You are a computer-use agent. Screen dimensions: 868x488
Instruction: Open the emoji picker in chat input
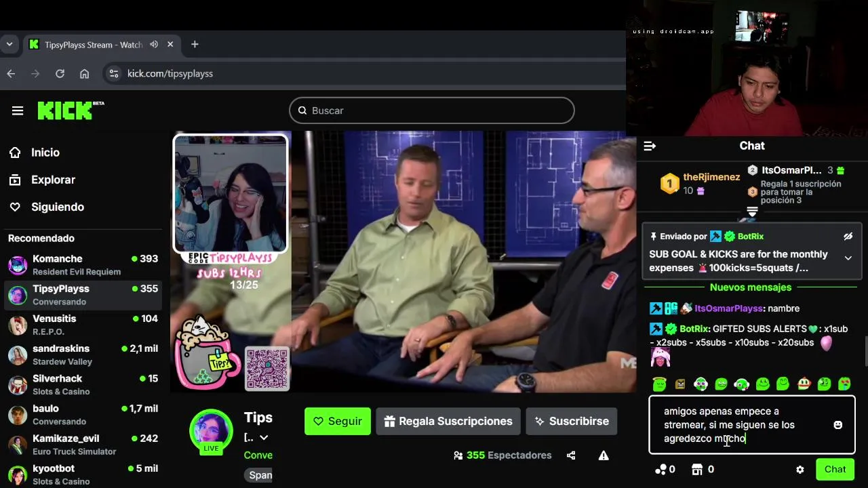click(x=838, y=425)
